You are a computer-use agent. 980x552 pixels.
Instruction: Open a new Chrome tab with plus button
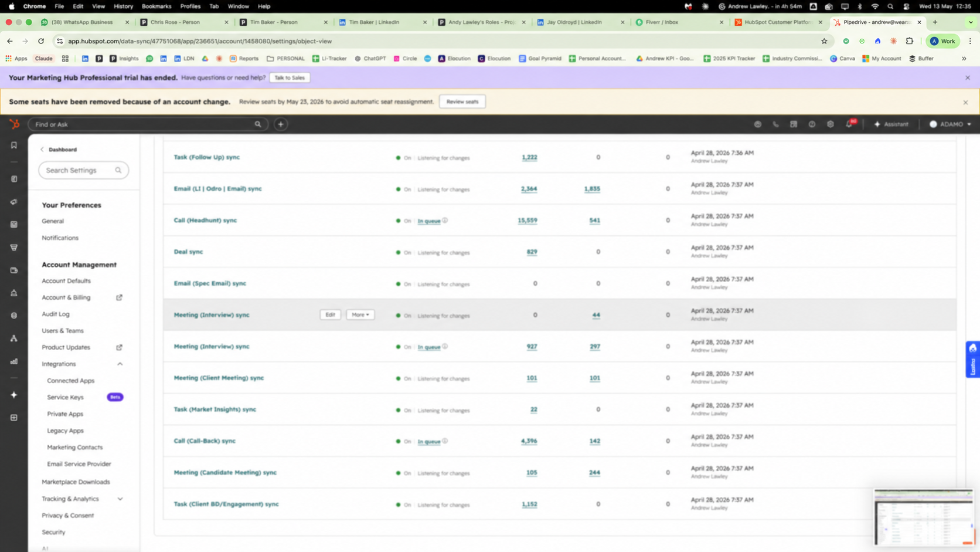pos(935,22)
